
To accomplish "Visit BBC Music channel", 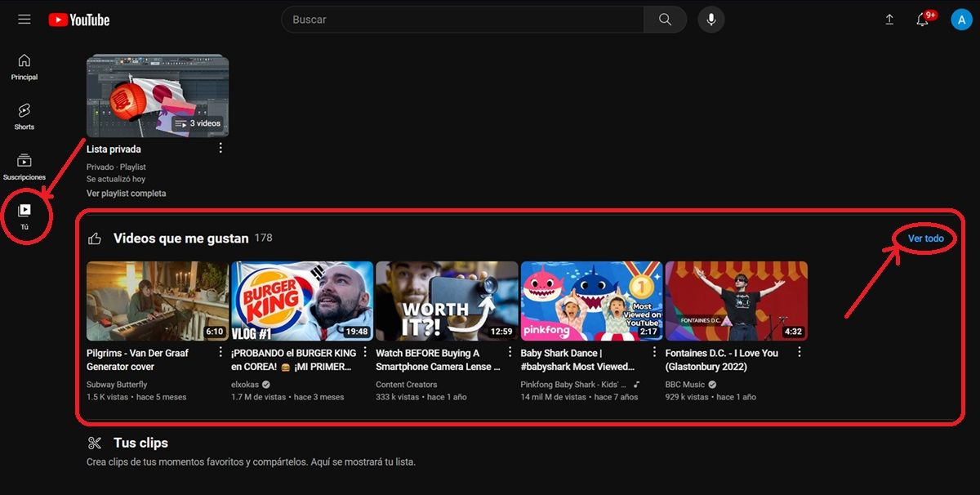I will (x=685, y=385).
